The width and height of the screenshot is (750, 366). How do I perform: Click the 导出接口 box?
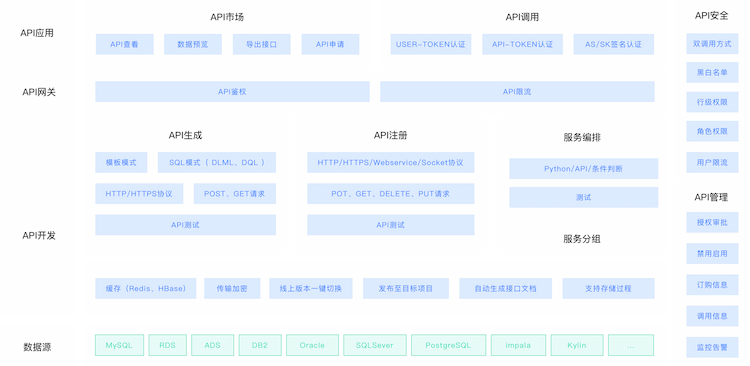point(262,44)
